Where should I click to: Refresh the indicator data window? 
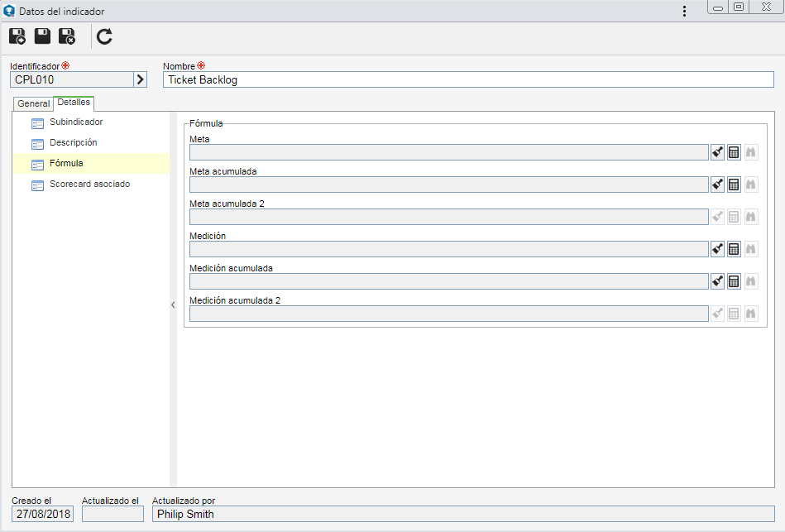point(104,36)
